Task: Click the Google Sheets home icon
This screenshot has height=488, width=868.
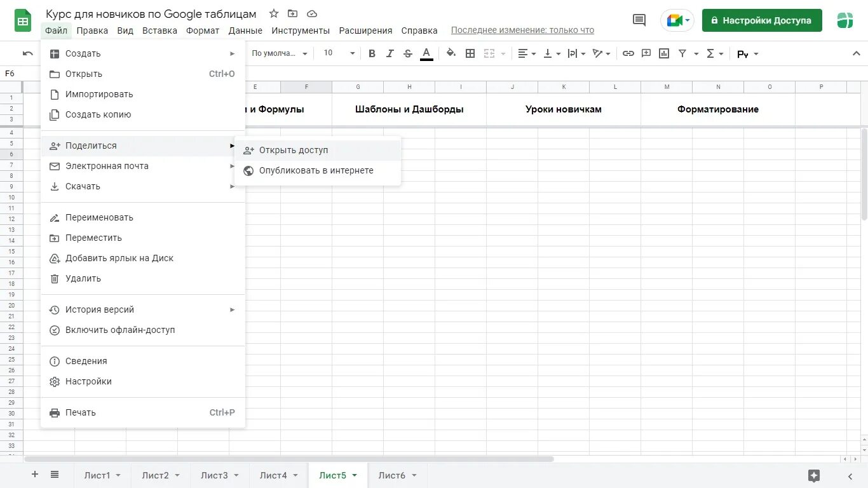Action: 23,20
